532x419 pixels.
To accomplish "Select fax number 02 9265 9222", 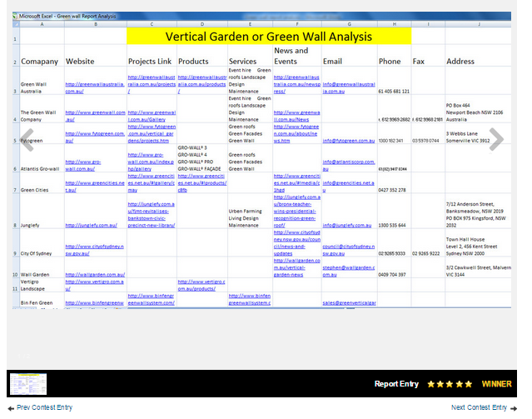I will coord(426,253).
